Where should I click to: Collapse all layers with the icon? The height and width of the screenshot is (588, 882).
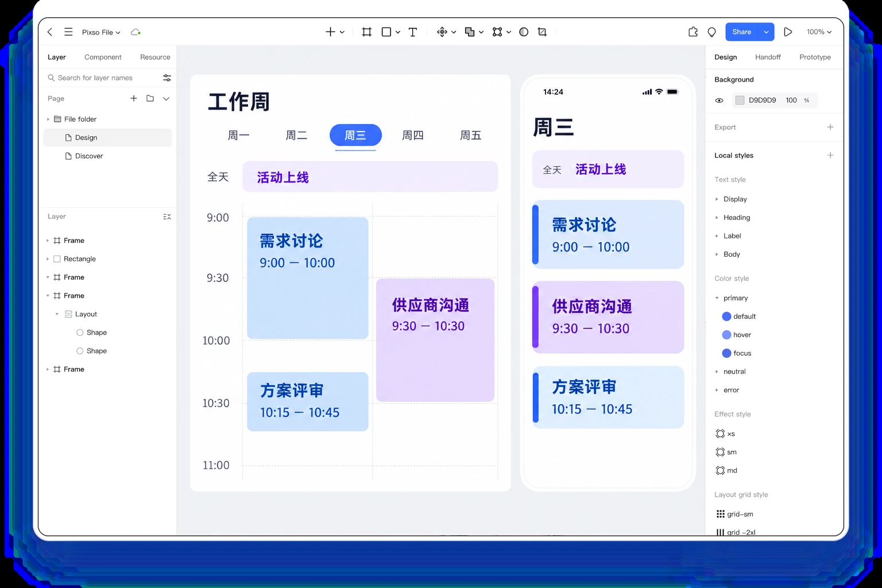tap(167, 216)
